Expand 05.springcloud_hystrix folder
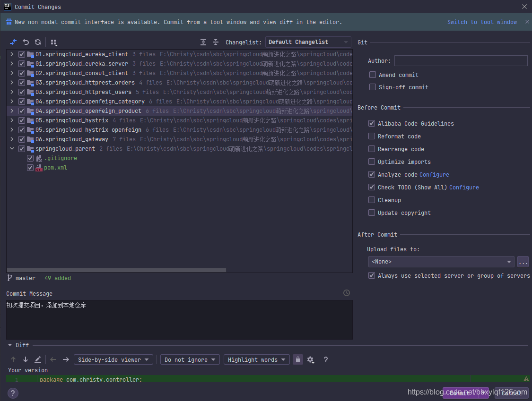 pyautogui.click(x=12, y=120)
